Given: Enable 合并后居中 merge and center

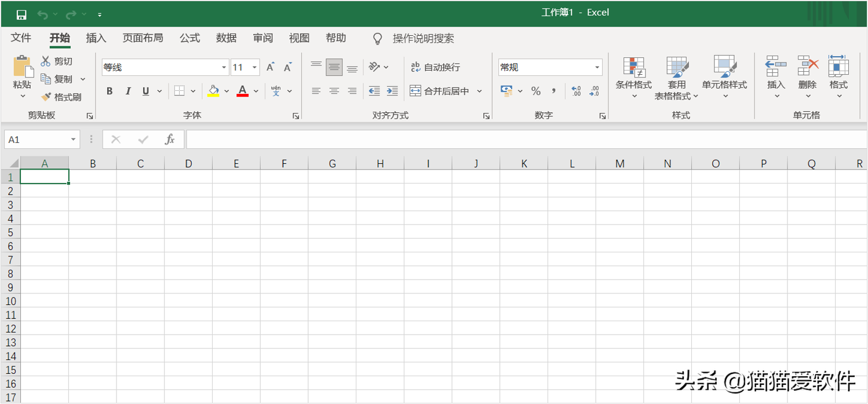Looking at the screenshot, I should click(x=442, y=91).
